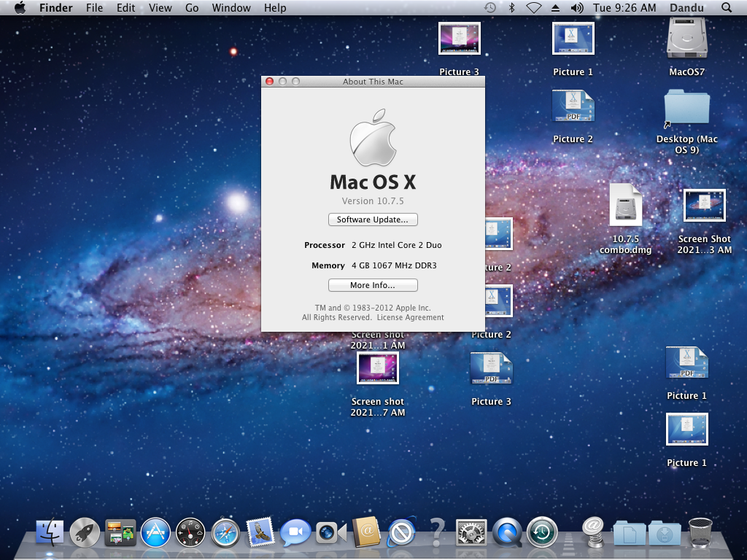
Task: Click the "Mac OS X" heading text
Action: click(x=373, y=182)
